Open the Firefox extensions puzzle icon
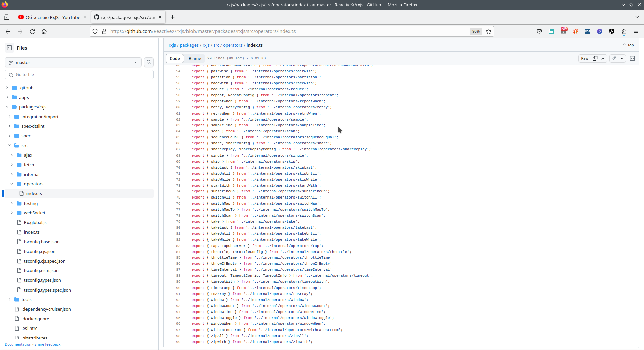The height and width of the screenshot is (350, 644). coord(624,31)
